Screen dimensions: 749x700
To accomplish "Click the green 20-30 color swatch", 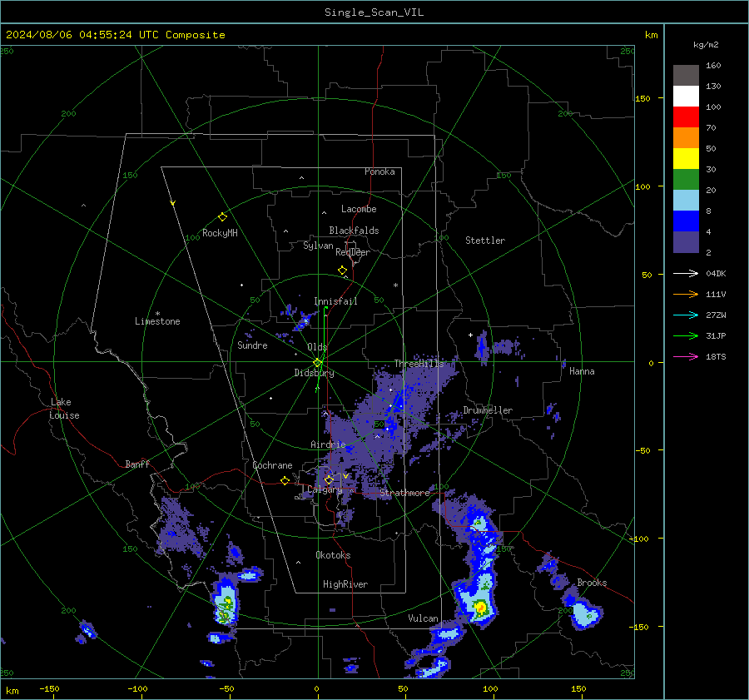I will 686,180.
